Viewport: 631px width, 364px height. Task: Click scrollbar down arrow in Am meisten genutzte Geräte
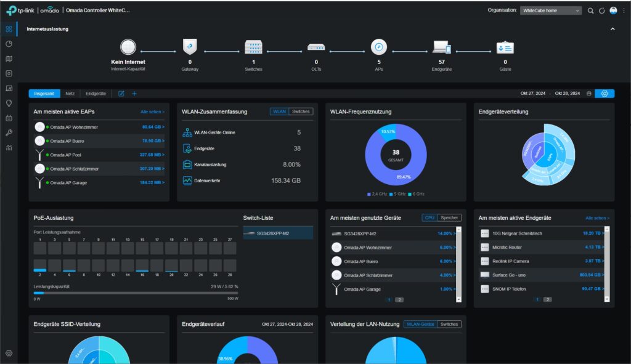pos(458,300)
